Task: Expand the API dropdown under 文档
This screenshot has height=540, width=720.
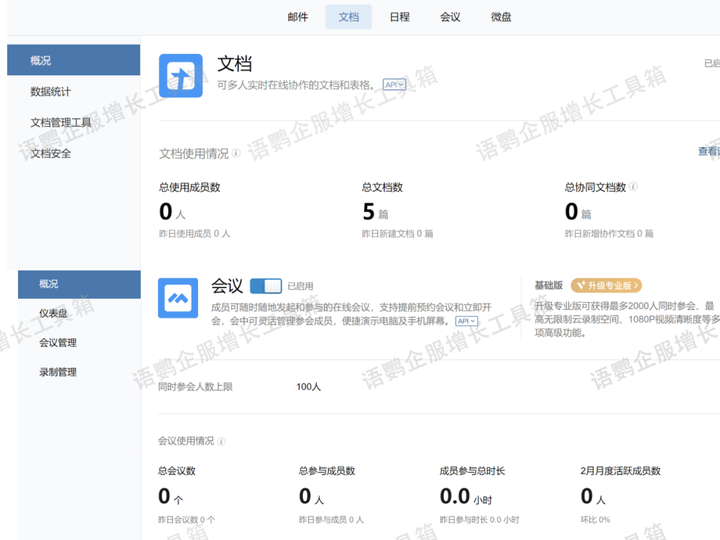Action: click(395, 86)
